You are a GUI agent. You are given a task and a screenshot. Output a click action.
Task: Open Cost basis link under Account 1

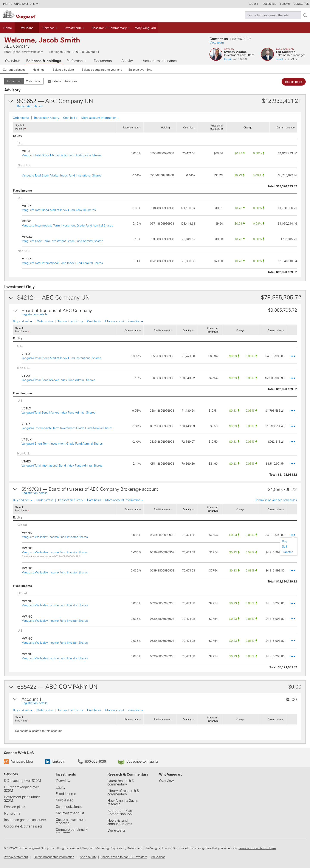tap(94, 710)
